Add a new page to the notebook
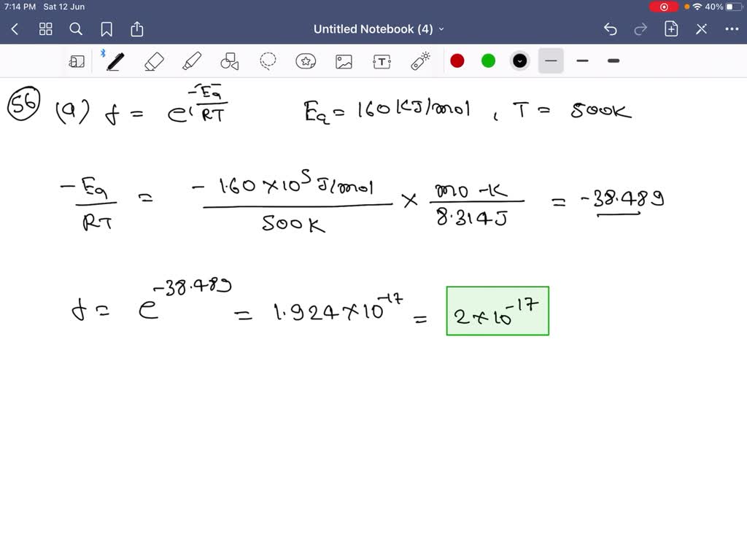This screenshot has height=560, width=747. pos(670,29)
